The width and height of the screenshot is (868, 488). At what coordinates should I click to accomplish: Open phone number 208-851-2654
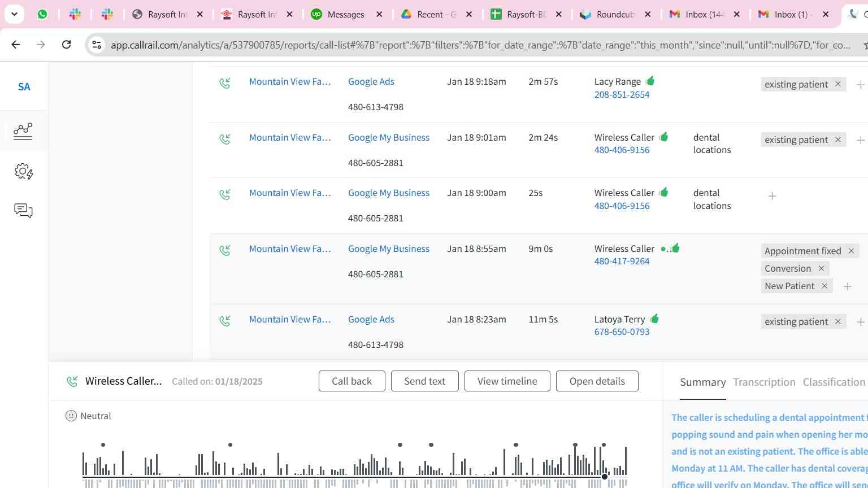pyautogui.click(x=622, y=94)
